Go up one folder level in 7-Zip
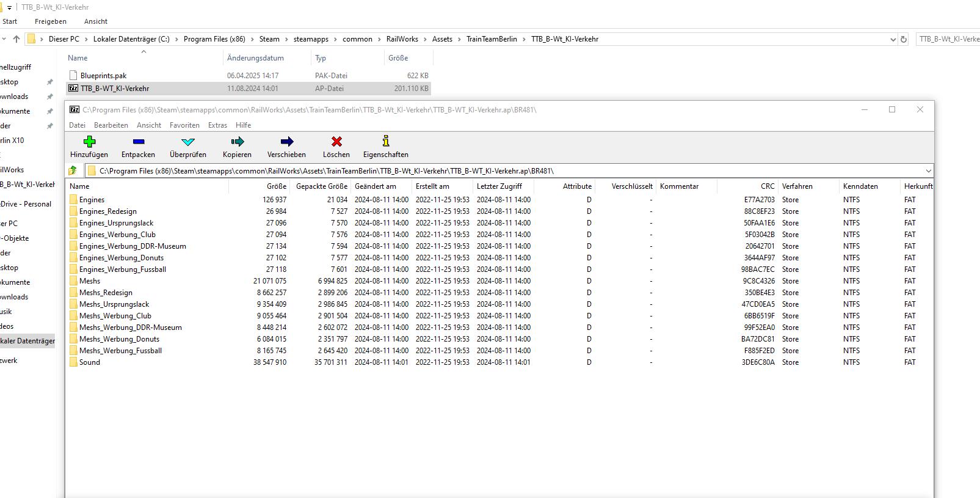 click(73, 171)
